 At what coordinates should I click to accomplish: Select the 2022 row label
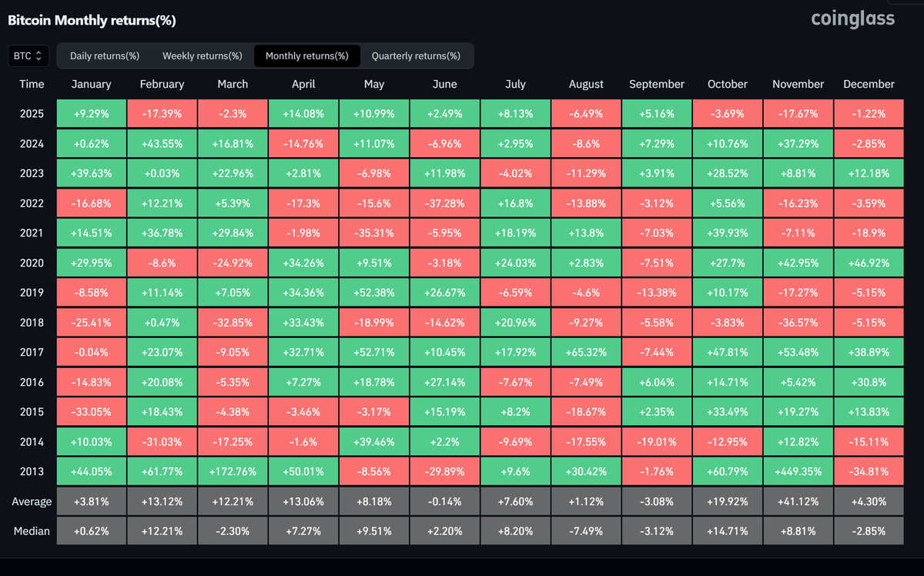tap(32, 203)
